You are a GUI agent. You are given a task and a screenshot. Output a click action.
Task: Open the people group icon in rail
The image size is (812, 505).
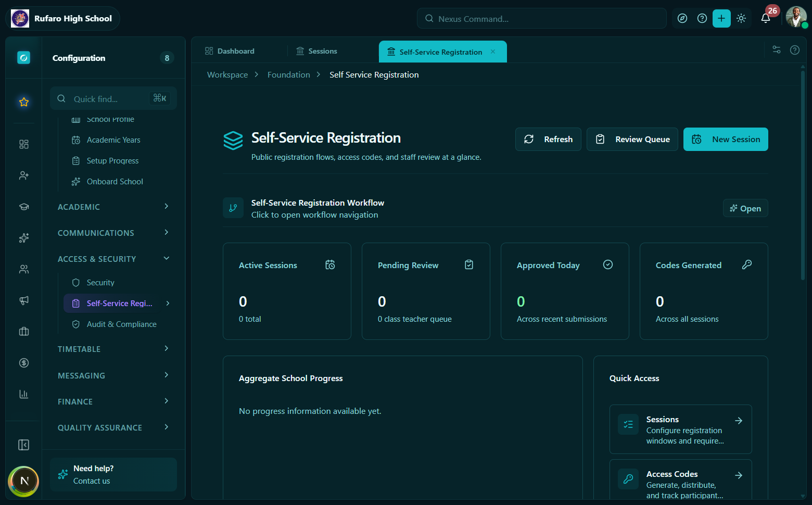24,269
